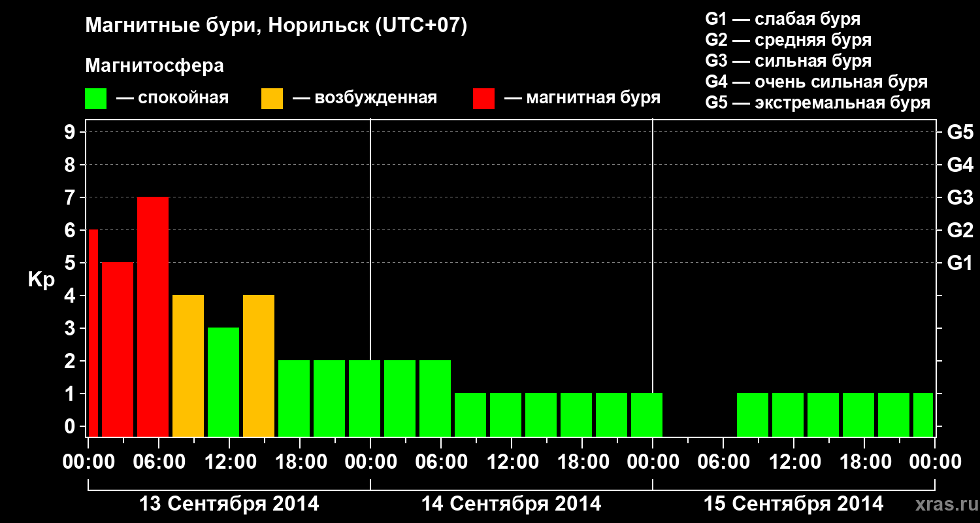980x523 pixels.
Task: Click the 'G3' right-axis label
Action: click(960, 197)
